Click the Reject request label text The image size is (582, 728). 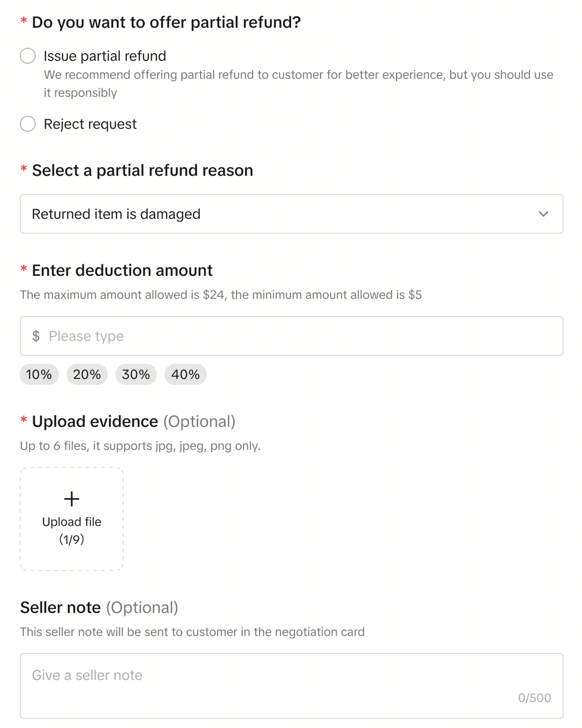tap(90, 124)
